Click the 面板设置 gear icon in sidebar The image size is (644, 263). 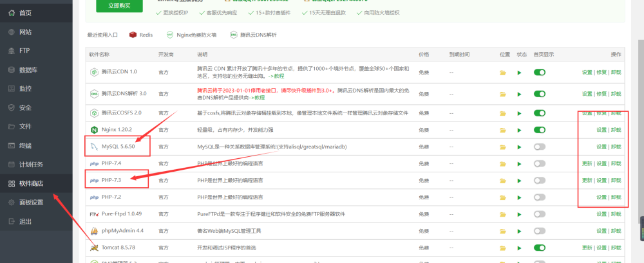pyautogui.click(x=12, y=203)
